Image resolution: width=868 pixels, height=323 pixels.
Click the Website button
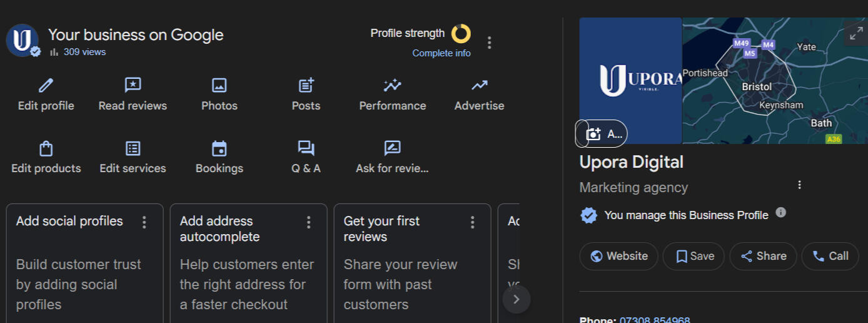click(618, 256)
